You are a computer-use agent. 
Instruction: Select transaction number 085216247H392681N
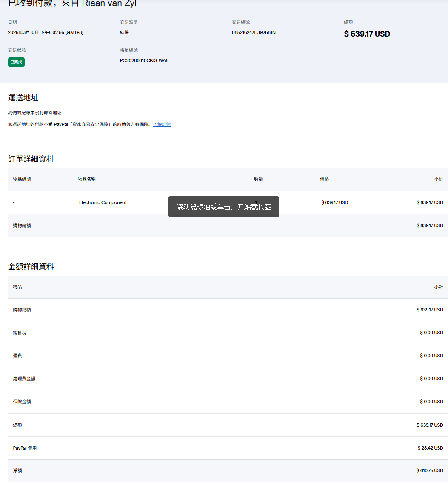254,32
